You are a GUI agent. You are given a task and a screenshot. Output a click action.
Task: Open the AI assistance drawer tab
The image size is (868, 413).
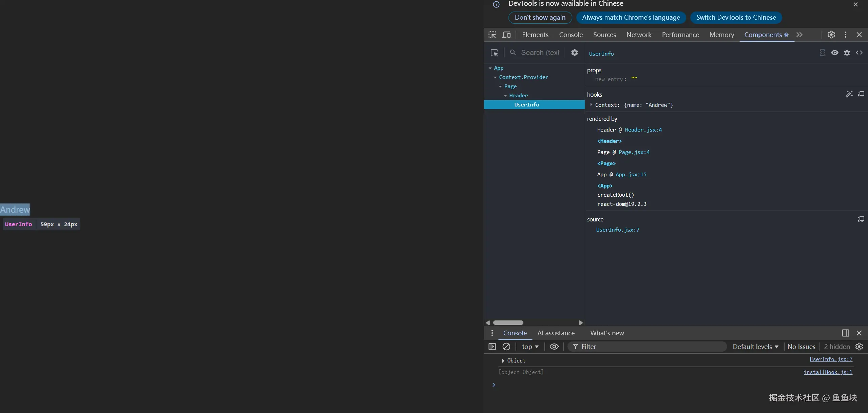click(556, 333)
